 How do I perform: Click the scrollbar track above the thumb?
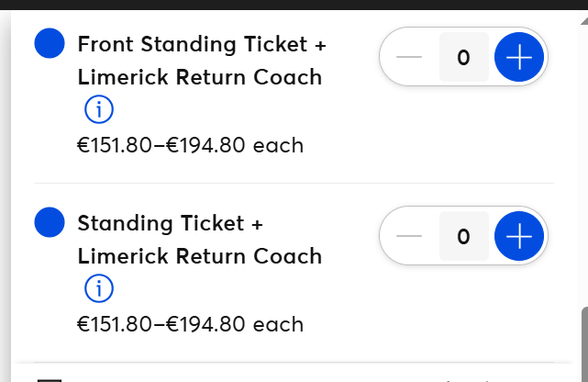[x=584, y=165]
